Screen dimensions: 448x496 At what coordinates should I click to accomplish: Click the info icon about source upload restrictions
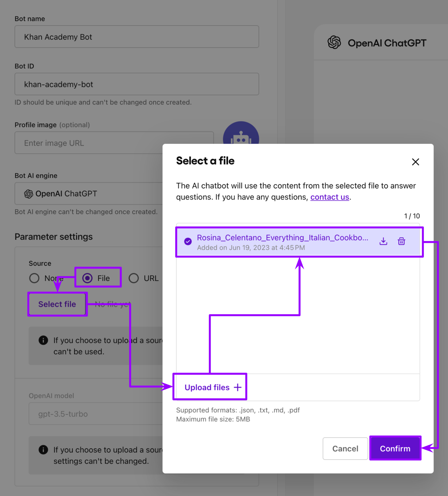coord(43,340)
